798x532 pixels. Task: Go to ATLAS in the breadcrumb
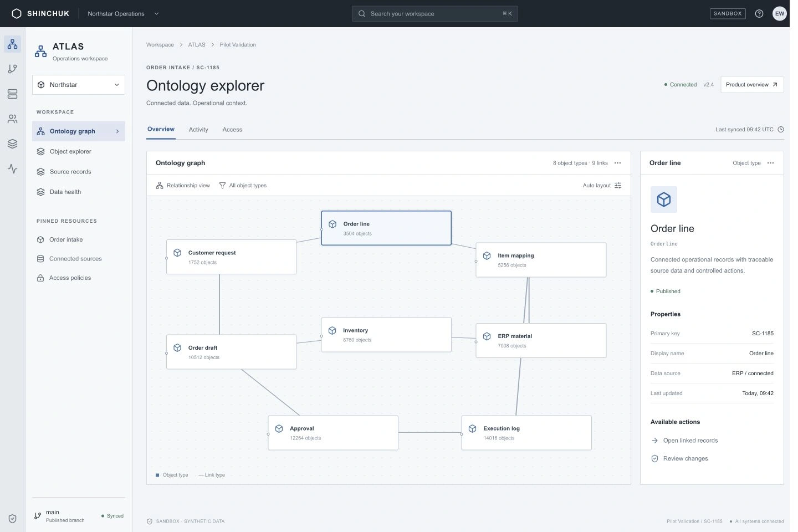[x=197, y=45]
